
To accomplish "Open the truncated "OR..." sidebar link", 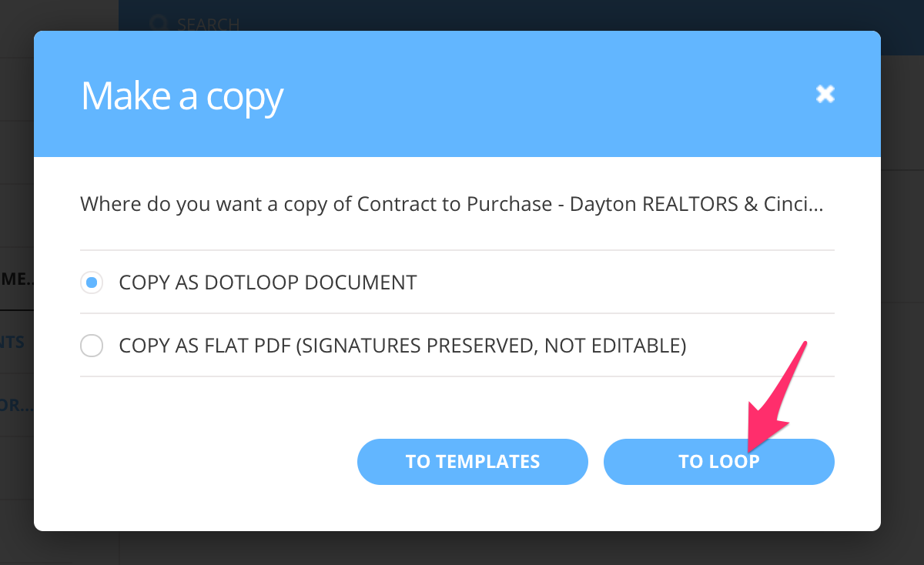I will (x=16, y=405).
